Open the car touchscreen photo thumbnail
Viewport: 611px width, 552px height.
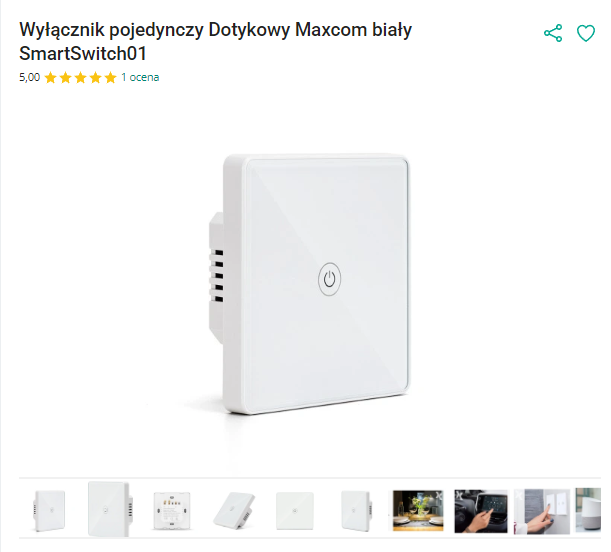coord(481,511)
